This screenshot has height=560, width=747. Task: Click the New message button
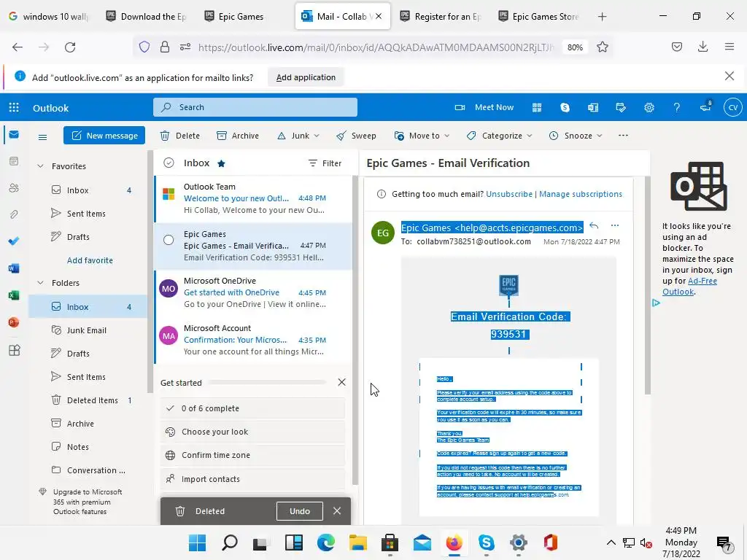104,136
